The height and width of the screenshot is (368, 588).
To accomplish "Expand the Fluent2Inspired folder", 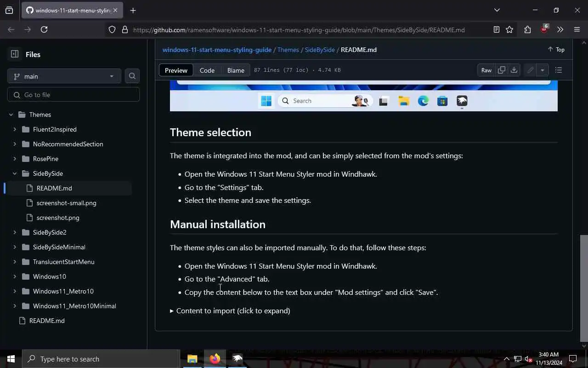I will pos(15,129).
